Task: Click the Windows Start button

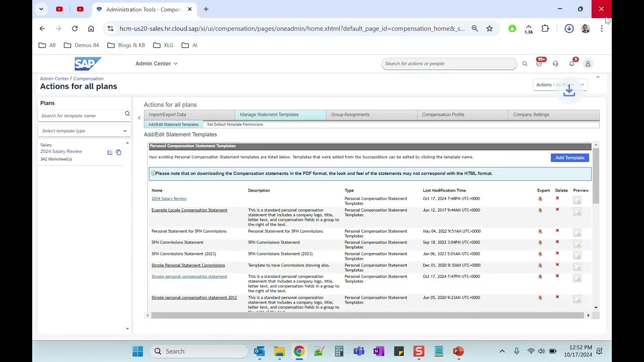Action: click(137, 351)
